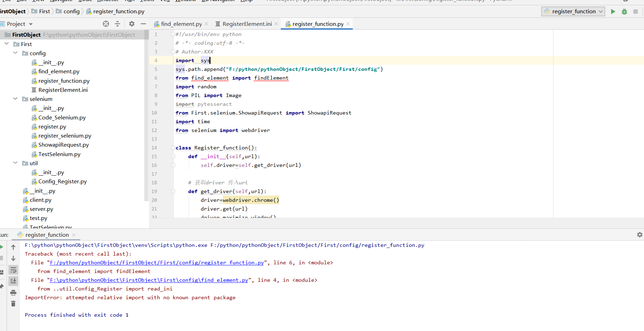Open the DB Navigator menu
This screenshot has height=331, width=644.
[219, 1]
